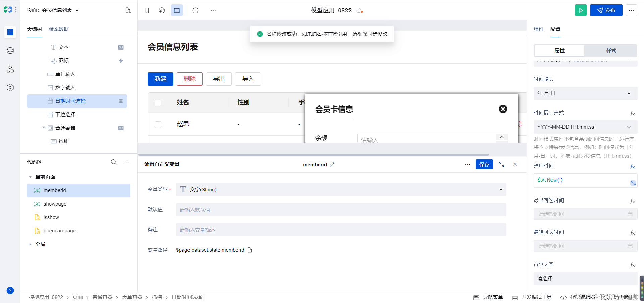The height and width of the screenshot is (303, 644).
Task: Add a new item in code area
Action: click(x=127, y=162)
